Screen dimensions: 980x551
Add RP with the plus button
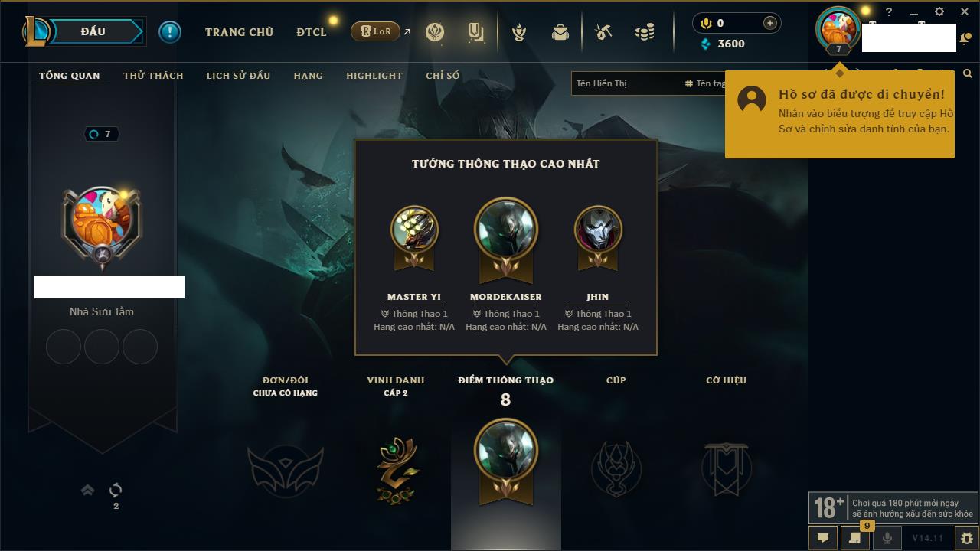[x=769, y=23]
